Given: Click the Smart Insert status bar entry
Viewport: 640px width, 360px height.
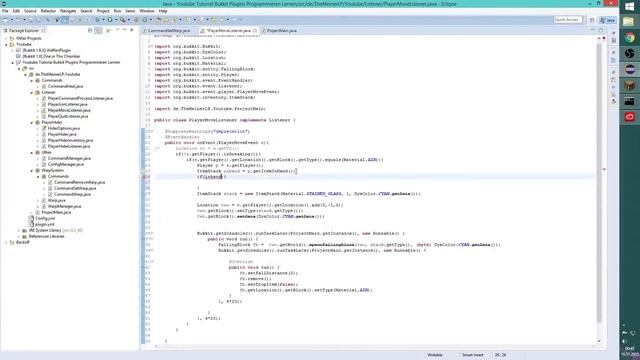Looking at the screenshot, I should tap(472, 355).
